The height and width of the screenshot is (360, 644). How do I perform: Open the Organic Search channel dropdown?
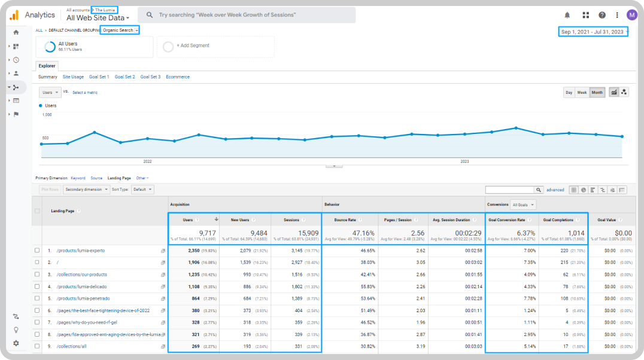120,30
